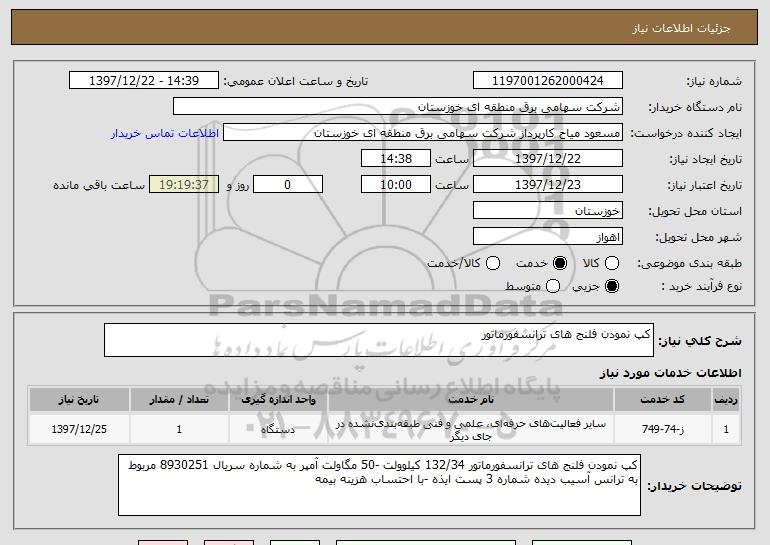Click the تعداد / مقدار column header
Image resolution: width=770 pixels, height=545 pixels.
179,400
